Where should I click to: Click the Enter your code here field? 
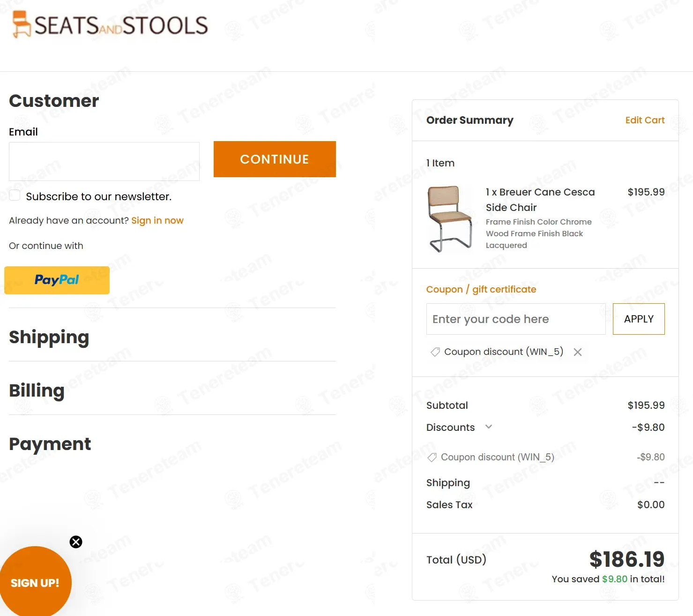click(x=516, y=319)
